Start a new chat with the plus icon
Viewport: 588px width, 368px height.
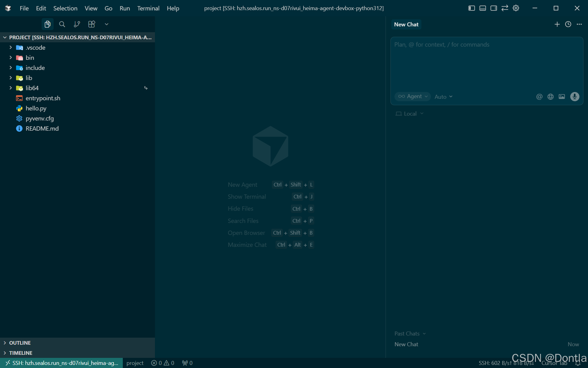(557, 24)
